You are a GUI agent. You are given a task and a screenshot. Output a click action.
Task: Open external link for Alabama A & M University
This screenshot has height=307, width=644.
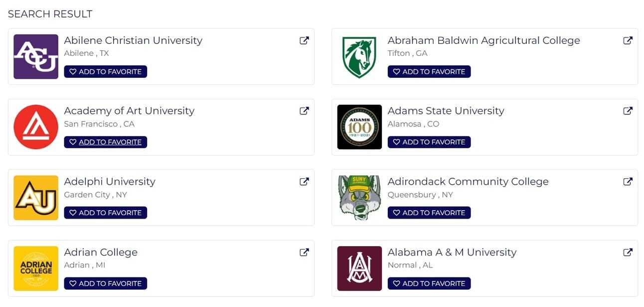point(628,252)
